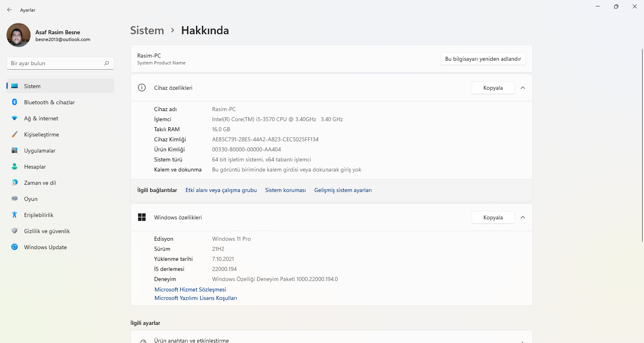
Task: Click the Kalem ve dokunma value text
Action: [287, 169]
